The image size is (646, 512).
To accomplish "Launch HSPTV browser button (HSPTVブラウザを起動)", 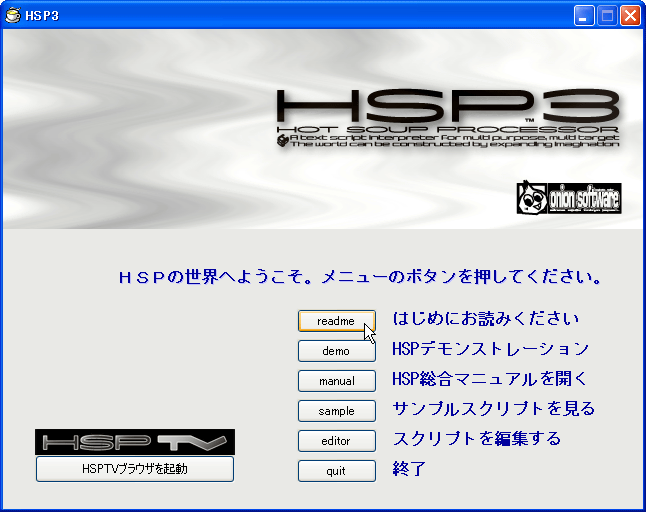I will click(135, 469).
